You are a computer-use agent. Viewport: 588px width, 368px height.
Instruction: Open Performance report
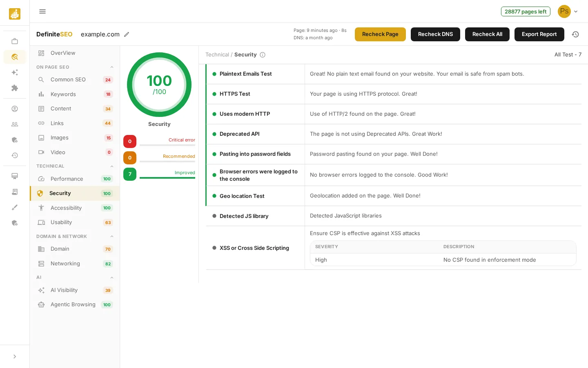(x=75, y=179)
